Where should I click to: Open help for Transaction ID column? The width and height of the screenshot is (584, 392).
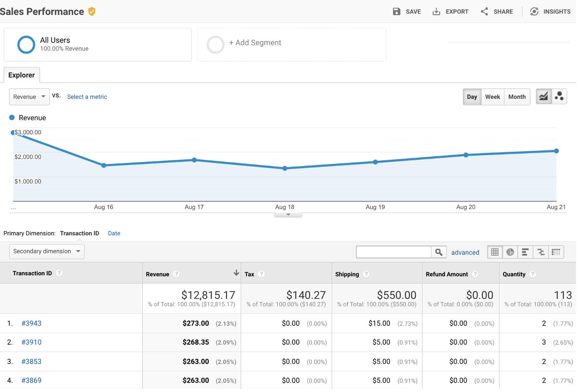tap(59, 273)
